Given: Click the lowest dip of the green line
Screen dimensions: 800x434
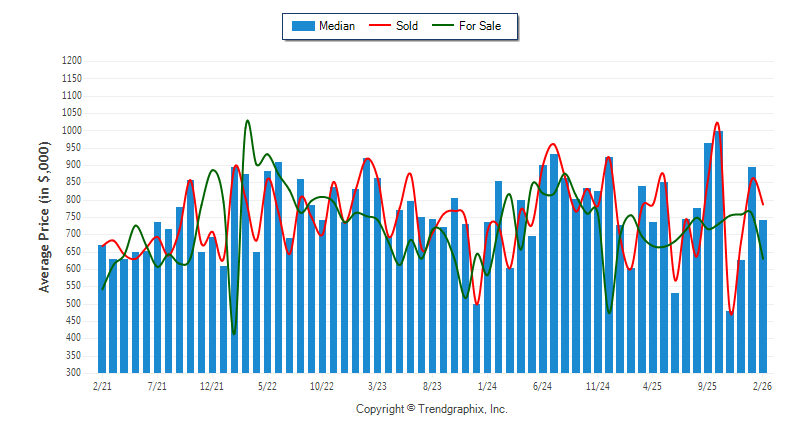Looking at the screenshot, I should tap(234, 334).
